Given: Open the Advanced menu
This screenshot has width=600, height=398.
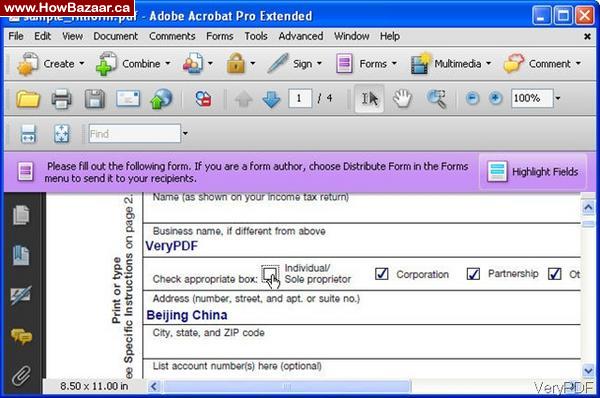Looking at the screenshot, I should coord(301,36).
